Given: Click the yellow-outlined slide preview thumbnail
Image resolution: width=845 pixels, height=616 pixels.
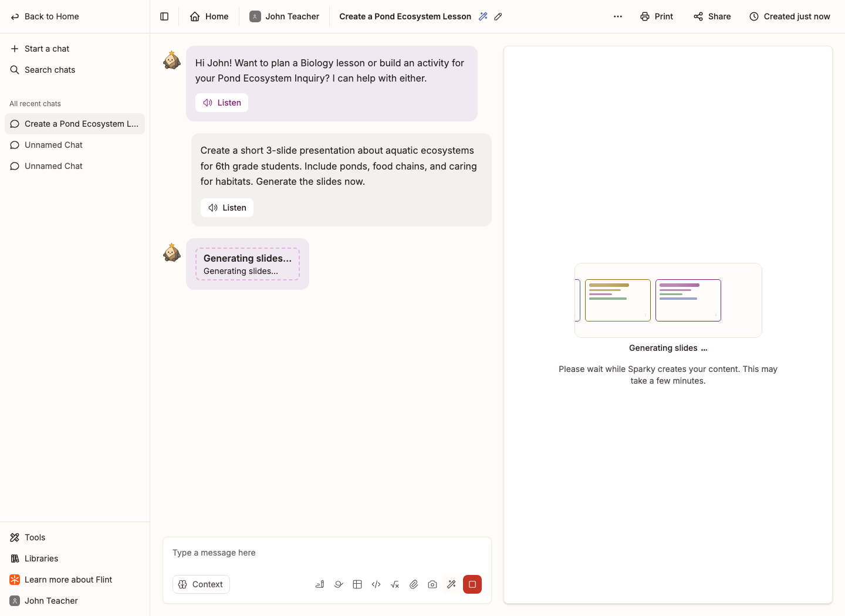Looking at the screenshot, I should coord(618,300).
